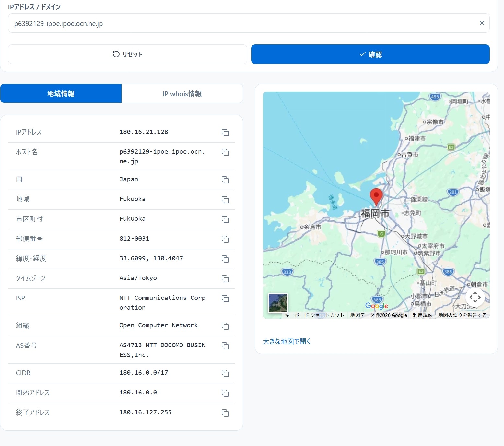Open キーボード ショートカット on the map

(x=315, y=315)
